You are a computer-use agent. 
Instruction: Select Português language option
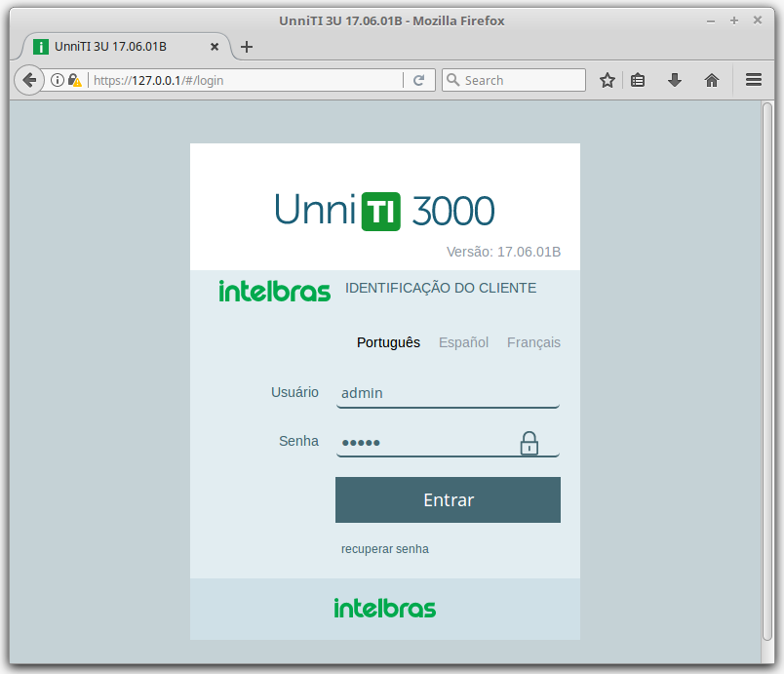pyautogui.click(x=388, y=342)
